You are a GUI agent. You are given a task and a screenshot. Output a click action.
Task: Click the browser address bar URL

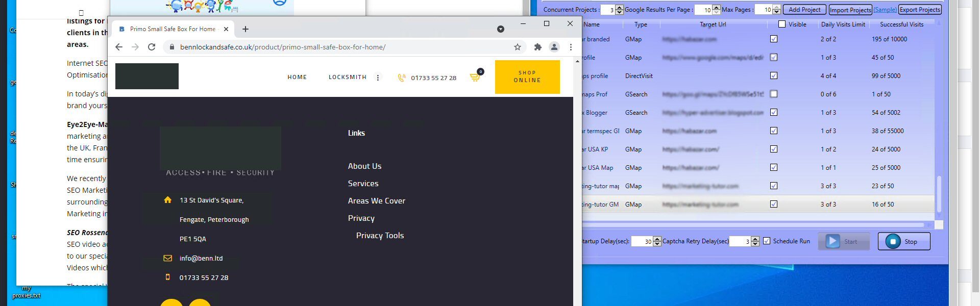tap(283, 47)
